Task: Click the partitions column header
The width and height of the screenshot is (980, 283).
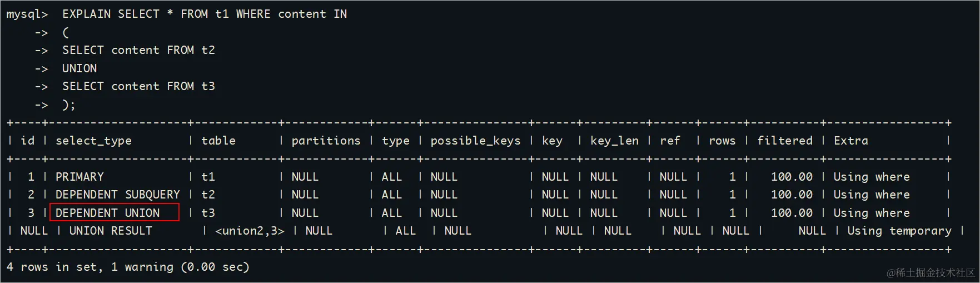Action: point(326,141)
